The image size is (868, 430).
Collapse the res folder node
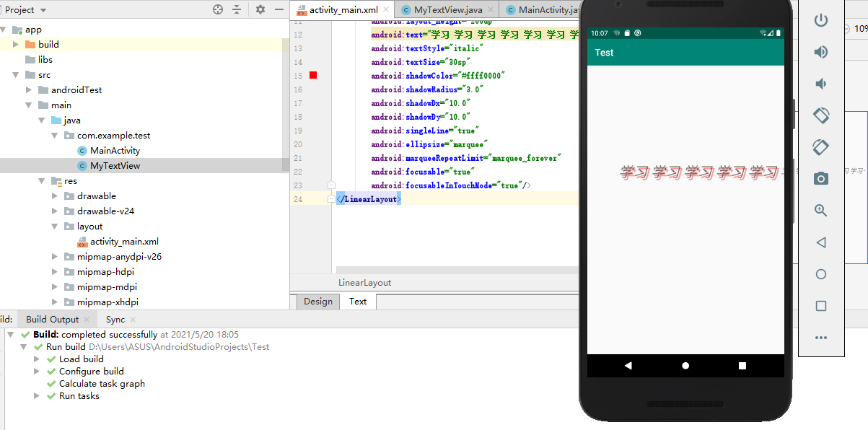click(x=42, y=181)
